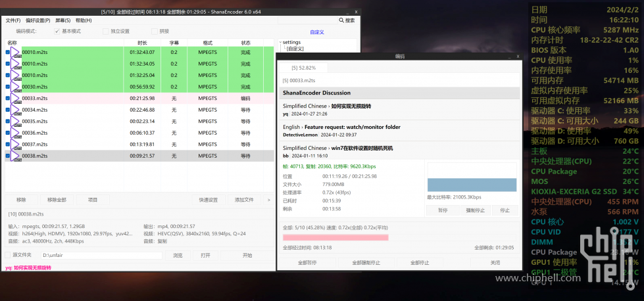This screenshot has height=301, width=644.
Task: Click the file icon of 00035.m2ts
Action: pos(16,122)
